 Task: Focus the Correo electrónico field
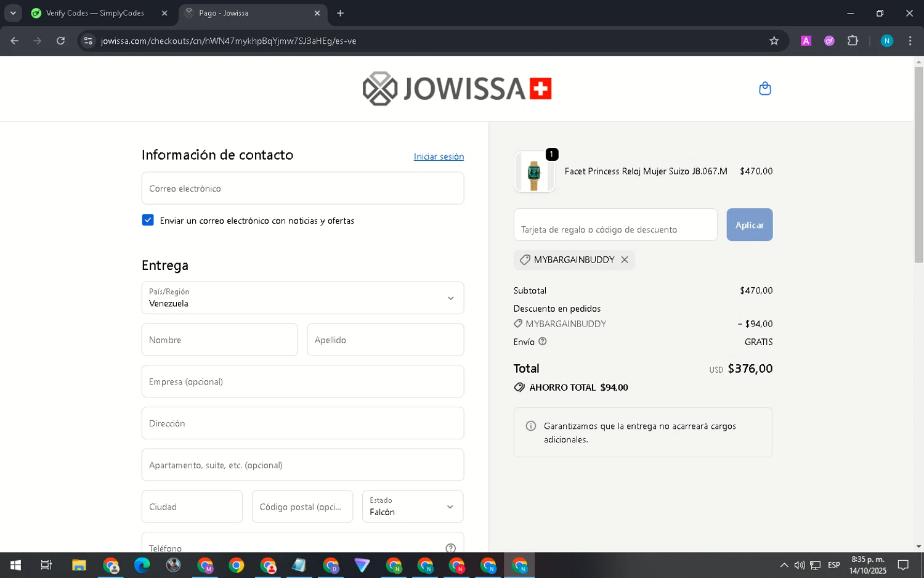[302, 188]
